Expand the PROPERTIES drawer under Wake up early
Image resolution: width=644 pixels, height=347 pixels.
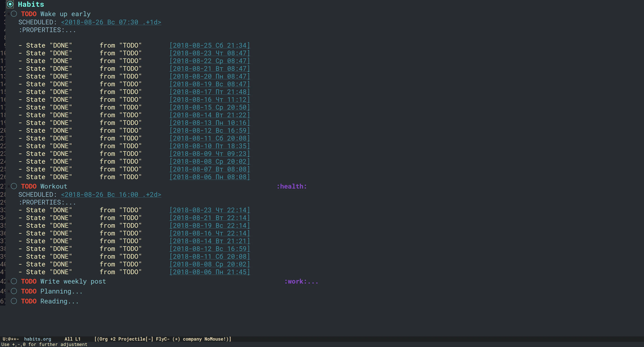[x=47, y=30]
